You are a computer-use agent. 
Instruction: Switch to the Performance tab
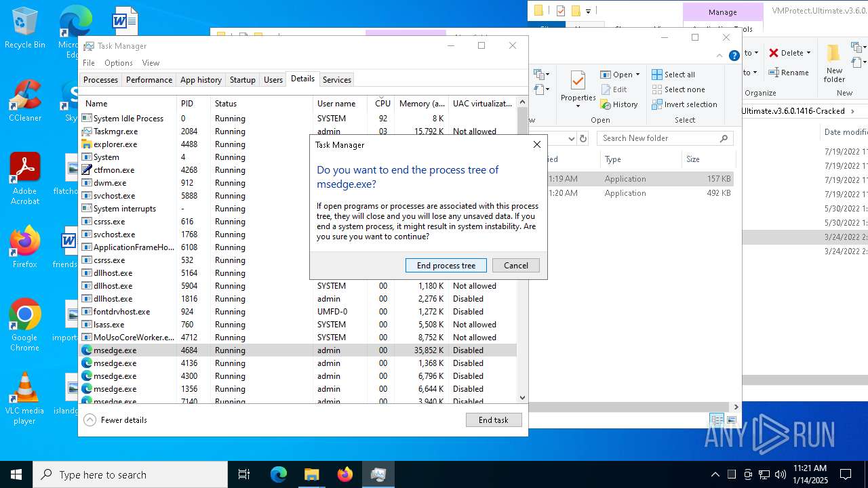click(149, 80)
